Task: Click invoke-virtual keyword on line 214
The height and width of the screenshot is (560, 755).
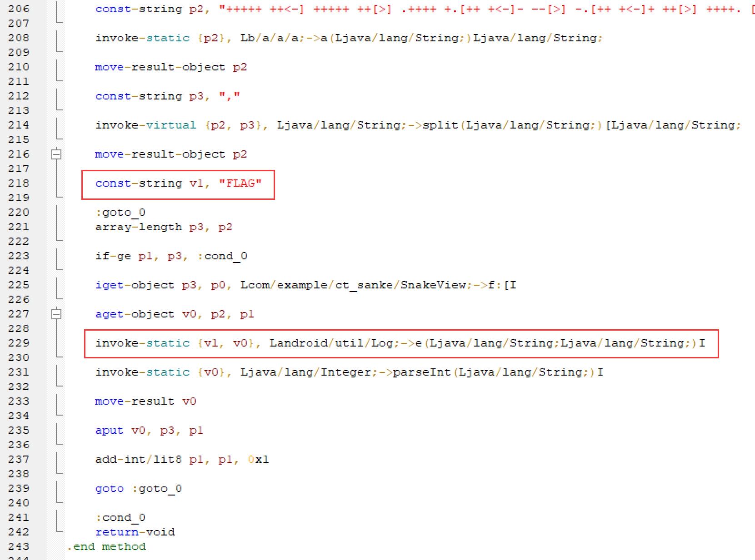Action: click(x=146, y=125)
